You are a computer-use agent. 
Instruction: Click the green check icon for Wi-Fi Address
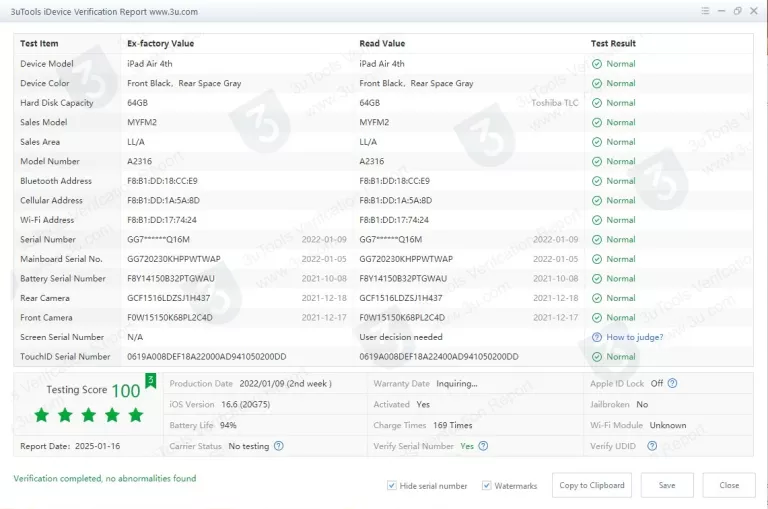coord(597,220)
